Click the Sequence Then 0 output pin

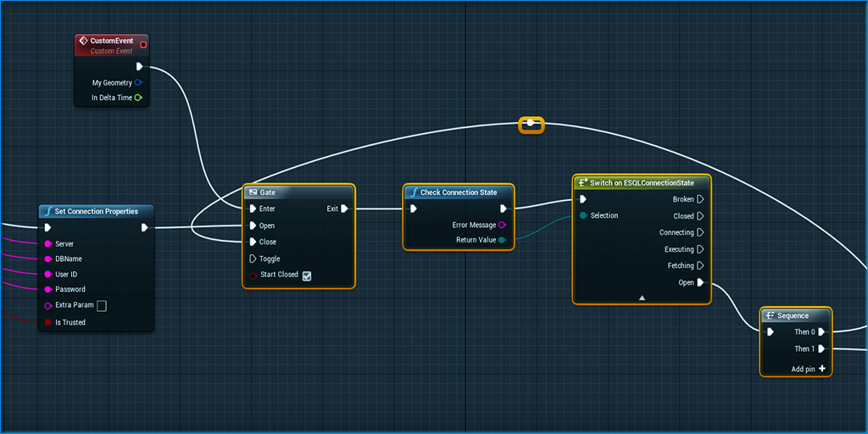tap(821, 332)
